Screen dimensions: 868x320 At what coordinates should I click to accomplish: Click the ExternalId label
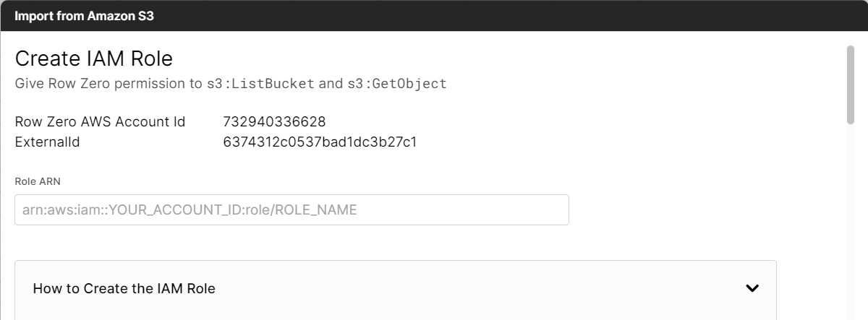click(47, 142)
